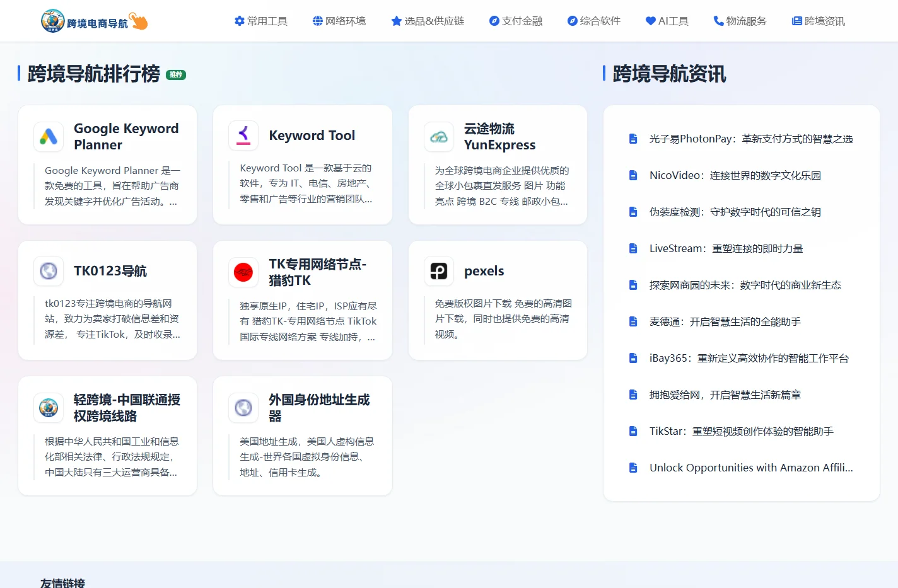898x588 pixels.
Task: Click the 跨境导航排行榜 heading
Action: (94, 74)
